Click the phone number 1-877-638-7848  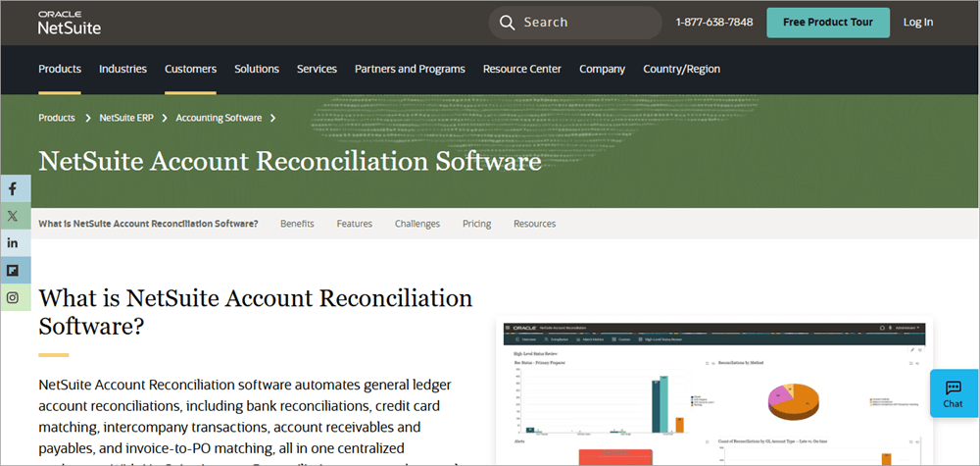(714, 23)
